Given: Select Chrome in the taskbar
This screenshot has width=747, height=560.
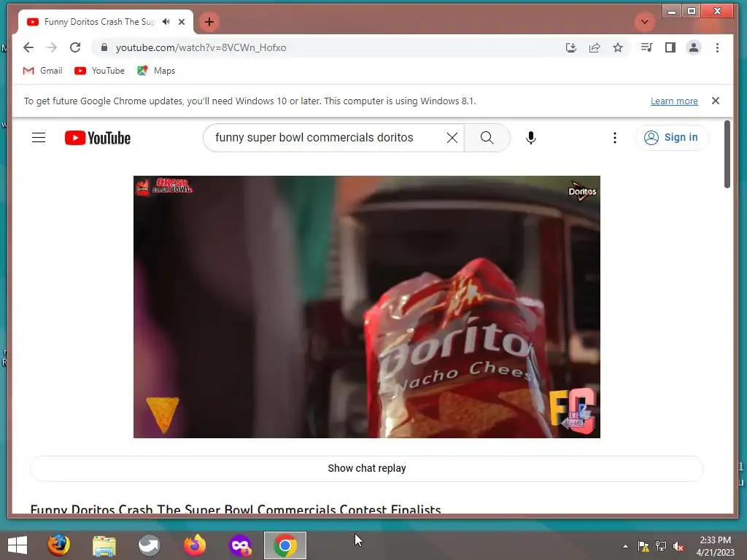Looking at the screenshot, I should [x=285, y=545].
